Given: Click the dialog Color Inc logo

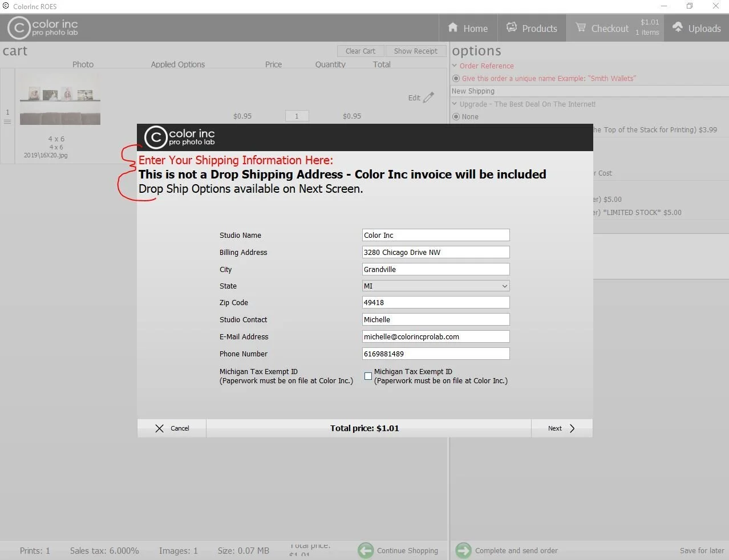Looking at the screenshot, I should click(x=180, y=137).
